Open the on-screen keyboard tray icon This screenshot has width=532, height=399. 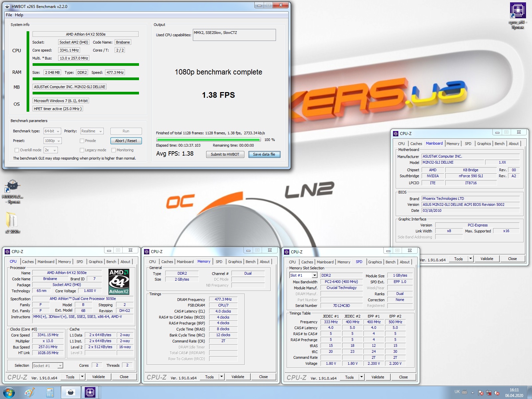tap(465, 392)
